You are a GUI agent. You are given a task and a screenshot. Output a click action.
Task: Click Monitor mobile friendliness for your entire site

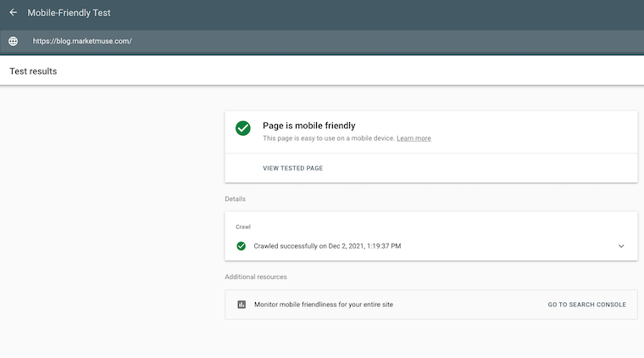[324, 305]
